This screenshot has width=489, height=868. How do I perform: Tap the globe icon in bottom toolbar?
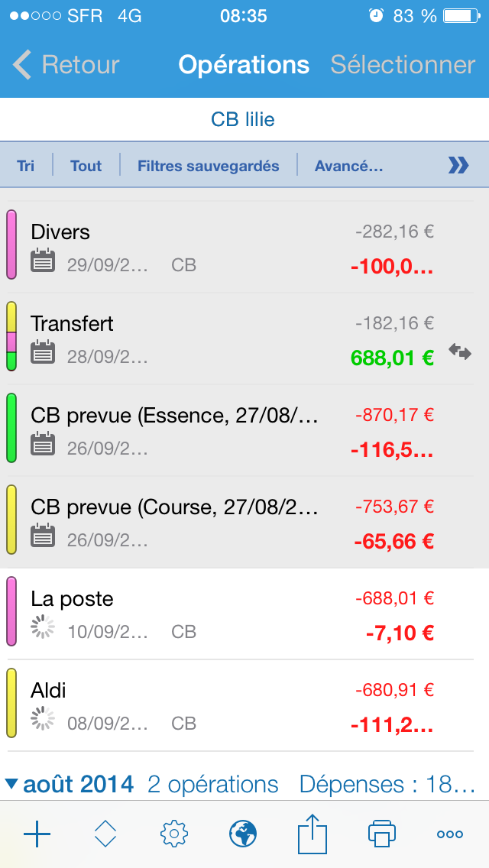coord(242,834)
